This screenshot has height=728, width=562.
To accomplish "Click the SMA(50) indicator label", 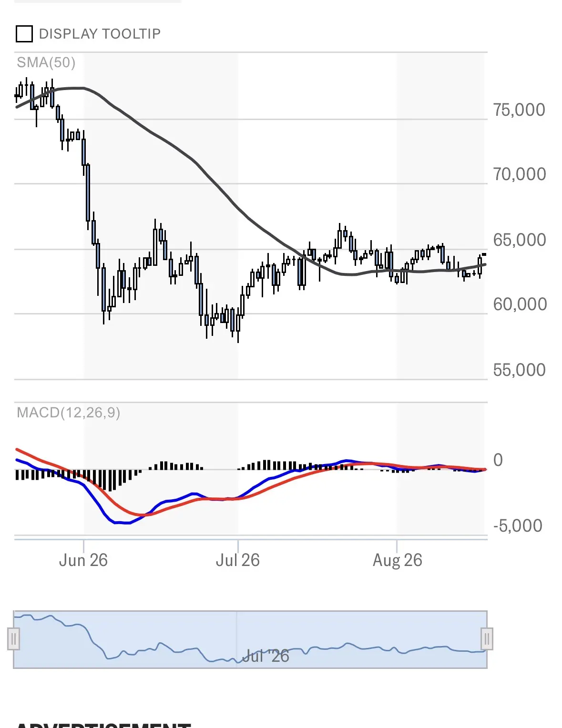I will pos(46,62).
